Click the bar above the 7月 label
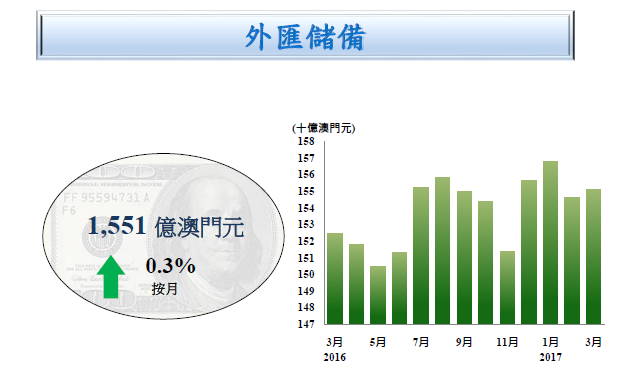This screenshot has height=383, width=626. tap(421, 255)
